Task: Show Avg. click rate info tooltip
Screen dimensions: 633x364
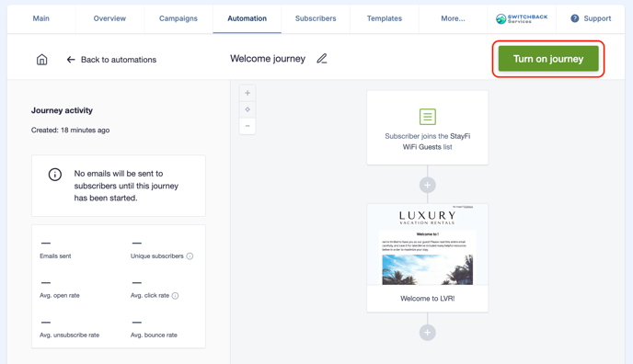Action: click(x=175, y=295)
